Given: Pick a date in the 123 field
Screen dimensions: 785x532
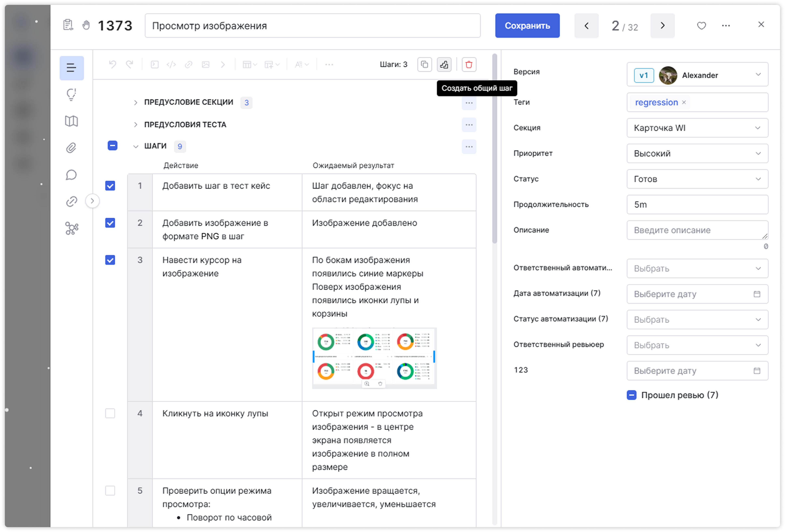Looking at the screenshot, I should [x=698, y=371].
